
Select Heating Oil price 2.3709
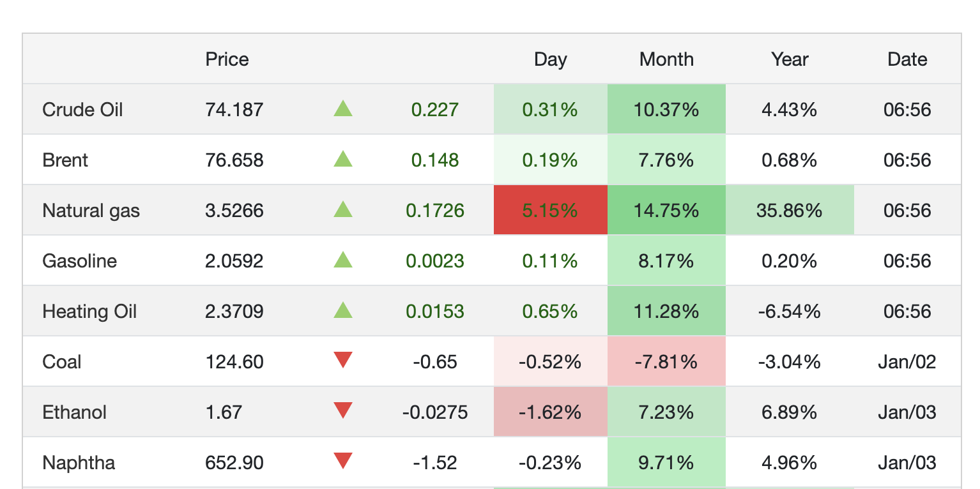(234, 312)
